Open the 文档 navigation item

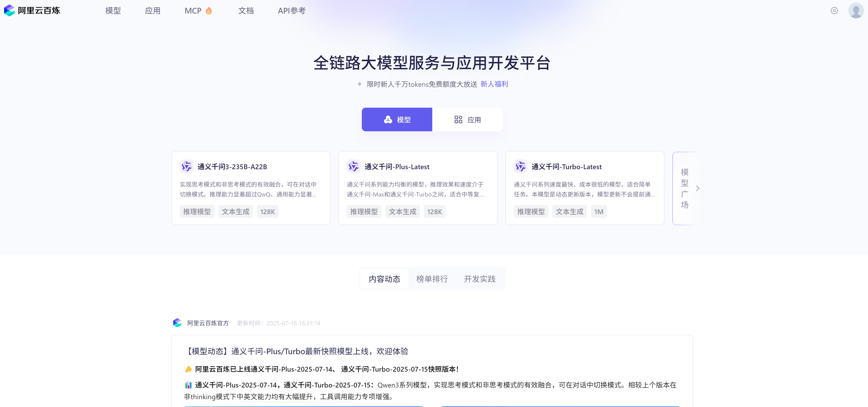(x=246, y=11)
